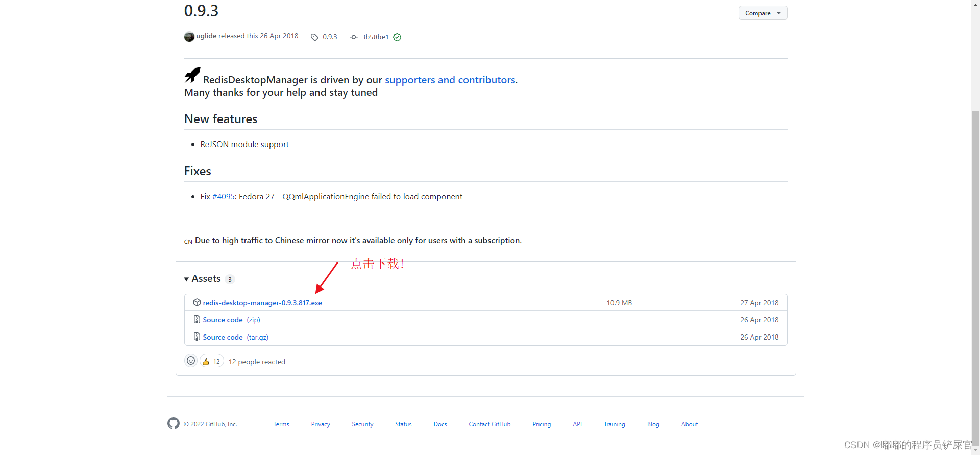Screen dimensions: 980x455
Task: Click the scrollbar up arrow
Action: tap(975, 4)
